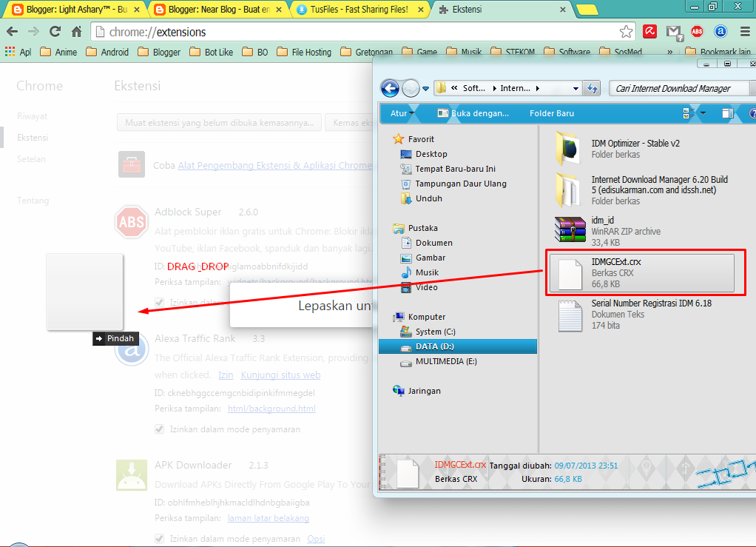Screen dimensions: 756x547
Task: Click Alexa Traffic Rank Izin link
Action: coord(226,375)
